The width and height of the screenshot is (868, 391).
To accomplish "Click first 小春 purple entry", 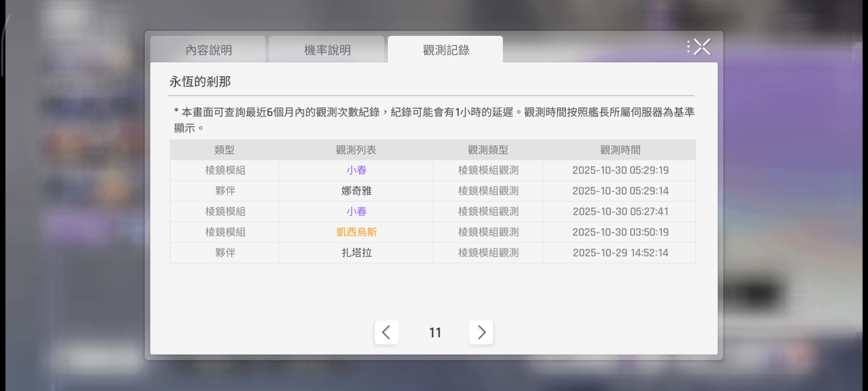I will click(x=356, y=170).
